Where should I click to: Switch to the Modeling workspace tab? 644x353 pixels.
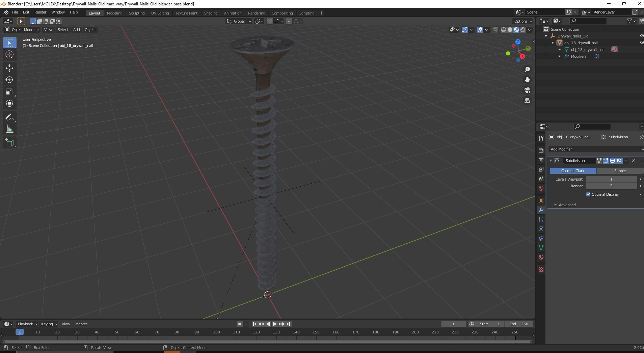(x=114, y=13)
